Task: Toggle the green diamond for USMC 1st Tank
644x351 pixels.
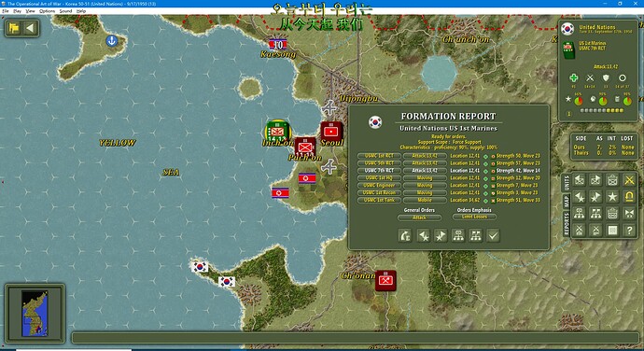Action: point(485,201)
